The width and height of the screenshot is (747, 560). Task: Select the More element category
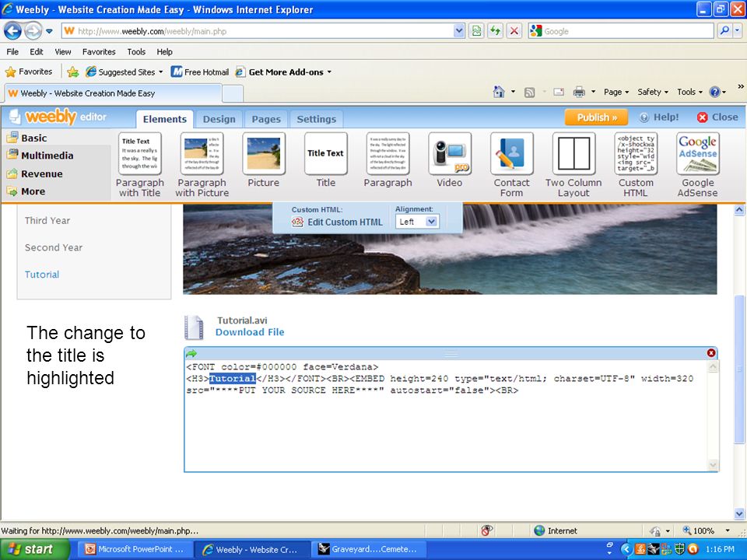point(26,191)
